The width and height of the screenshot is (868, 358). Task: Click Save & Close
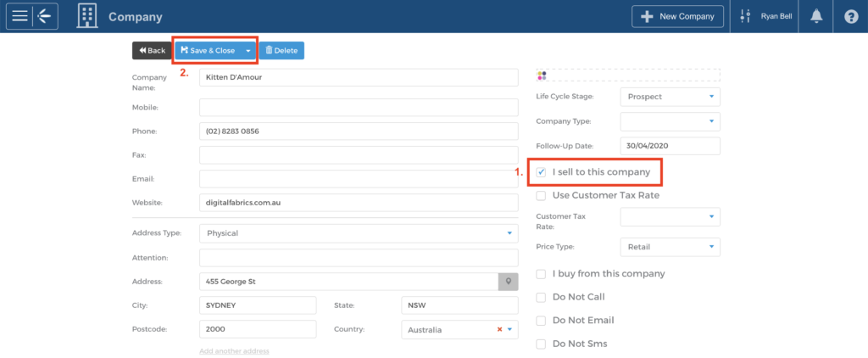pyautogui.click(x=209, y=50)
